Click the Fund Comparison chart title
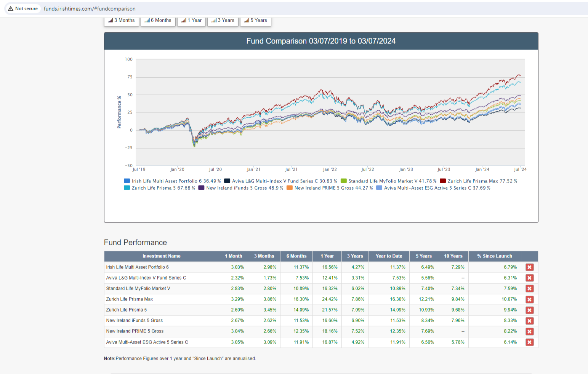The width and height of the screenshot is (588, 374). pyautogui.click(x=321, y=41)
